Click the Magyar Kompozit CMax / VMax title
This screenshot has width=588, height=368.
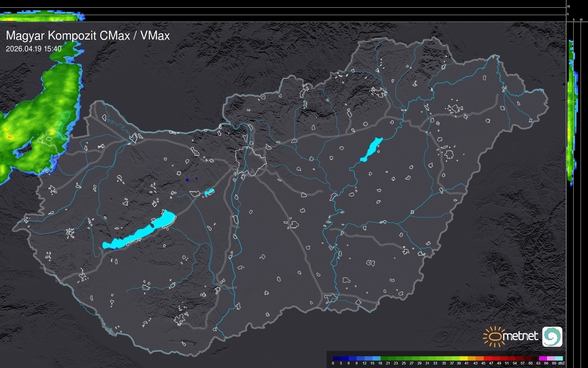point(88,36)
